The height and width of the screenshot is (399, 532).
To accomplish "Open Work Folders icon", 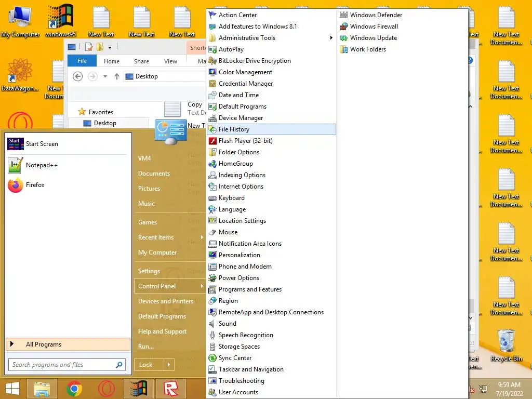I will [x=344, y=49].
